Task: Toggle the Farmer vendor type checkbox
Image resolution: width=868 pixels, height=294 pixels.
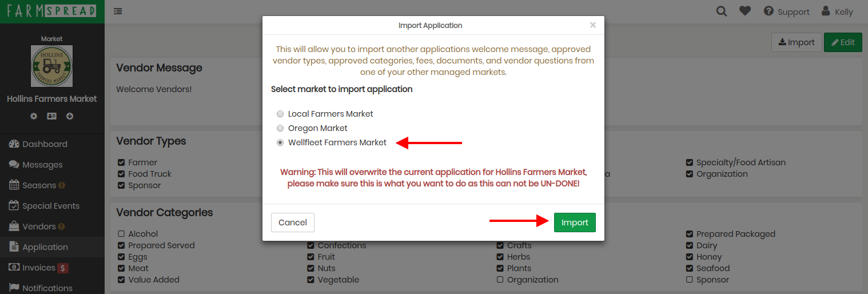Action: tap(121, 162)
